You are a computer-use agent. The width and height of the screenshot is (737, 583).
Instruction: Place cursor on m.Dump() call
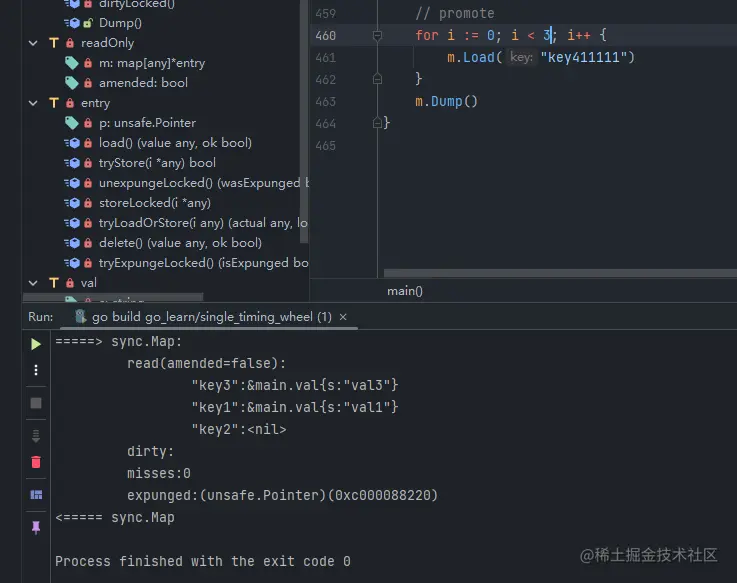[x=446, y=101]
